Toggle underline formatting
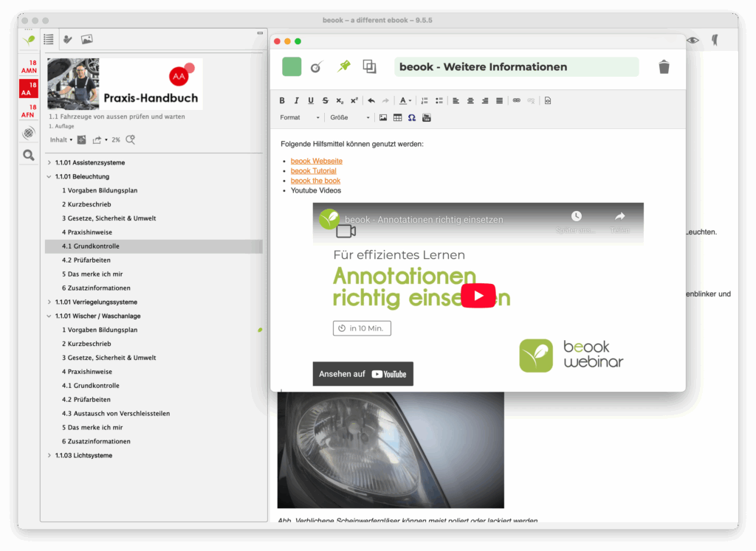The image size is (756, 551). [311, 100]
